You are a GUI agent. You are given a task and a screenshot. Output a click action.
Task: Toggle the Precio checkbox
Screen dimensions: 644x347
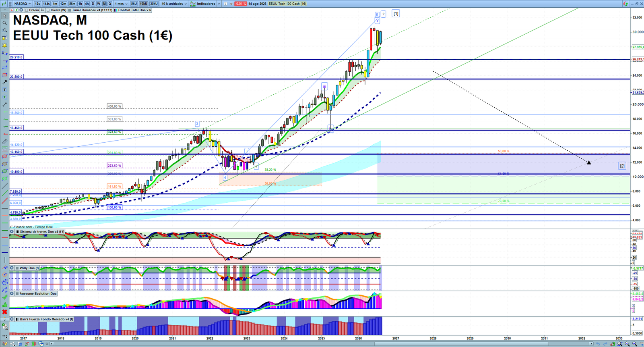pyautogui.click(x=27, y=10)
